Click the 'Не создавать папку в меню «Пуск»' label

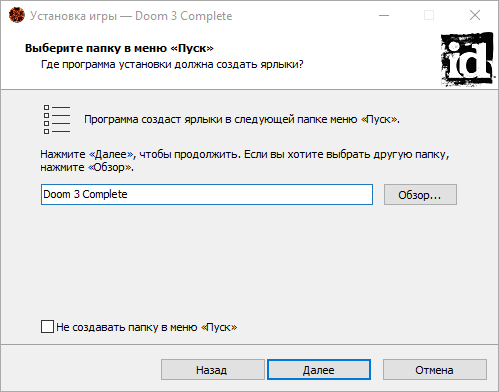[x=147, y=327]
